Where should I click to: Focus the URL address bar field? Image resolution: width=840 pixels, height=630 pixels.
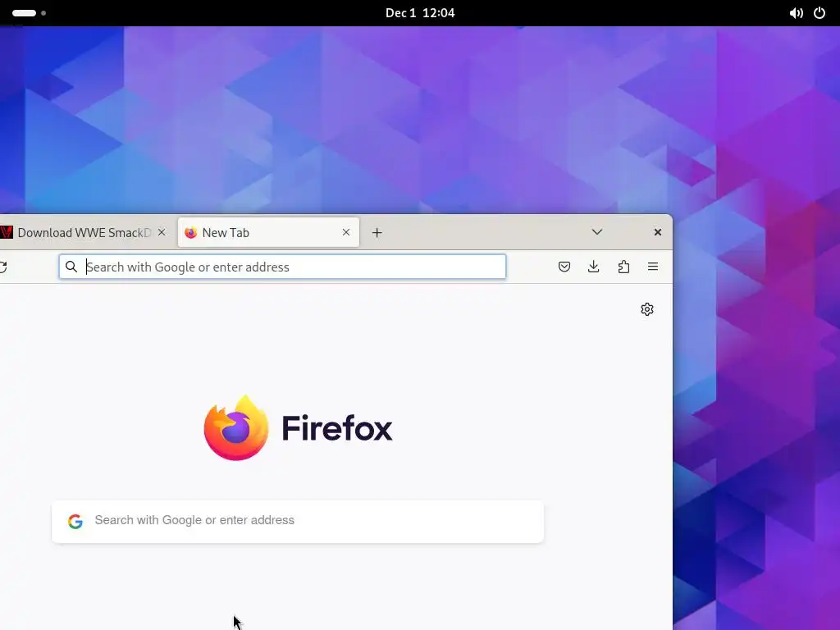pos(282,267)
